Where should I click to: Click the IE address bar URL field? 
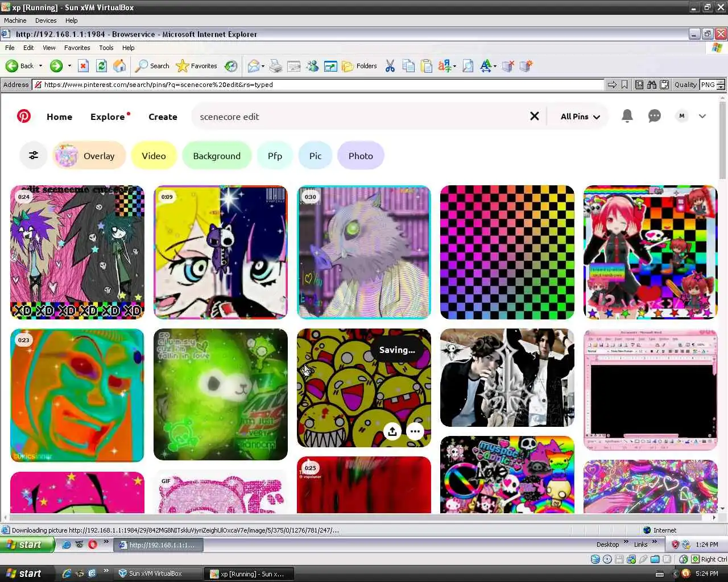click(x=318, y=85)
